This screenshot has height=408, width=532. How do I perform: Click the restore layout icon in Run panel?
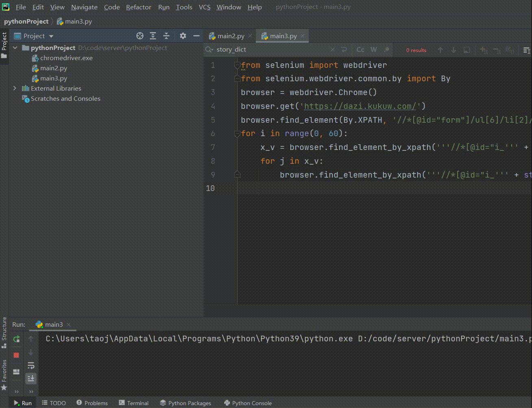coord(16,372)
